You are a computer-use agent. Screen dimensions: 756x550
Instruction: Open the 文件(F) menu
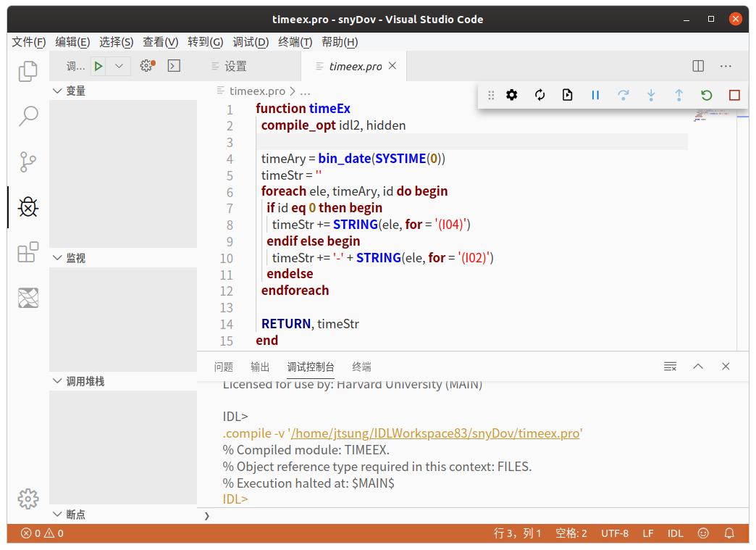[x=28, y=42]
